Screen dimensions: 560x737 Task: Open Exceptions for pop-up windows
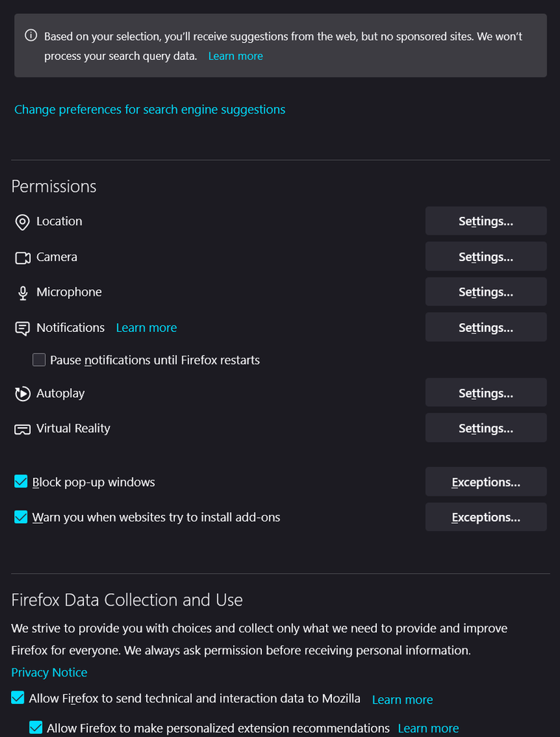click(485, 482)
